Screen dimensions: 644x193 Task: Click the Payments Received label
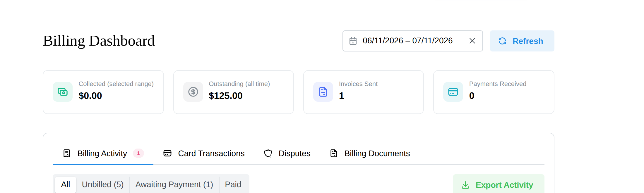[498, 84]
